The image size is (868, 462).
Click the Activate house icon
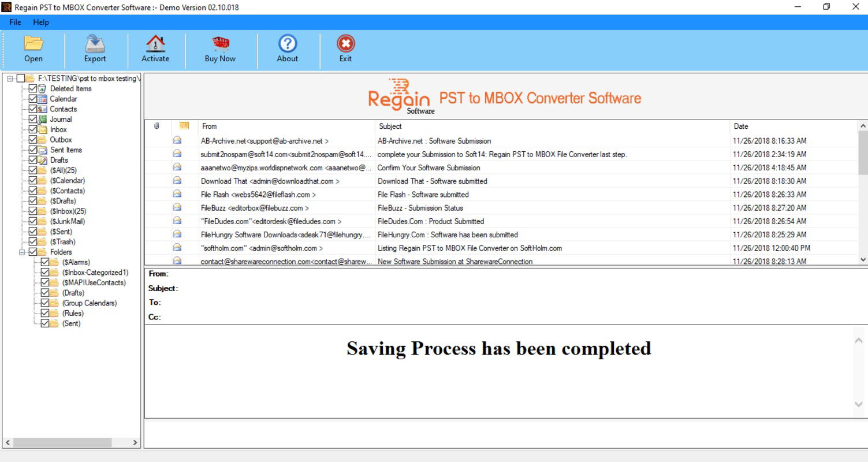pyautogui.click(x=155, y=43)
